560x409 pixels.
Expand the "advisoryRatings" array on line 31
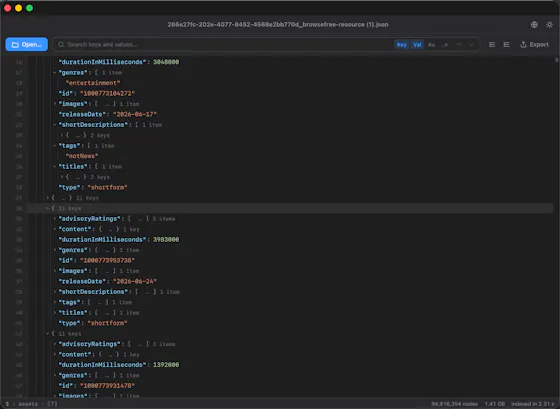pos(55,219)
